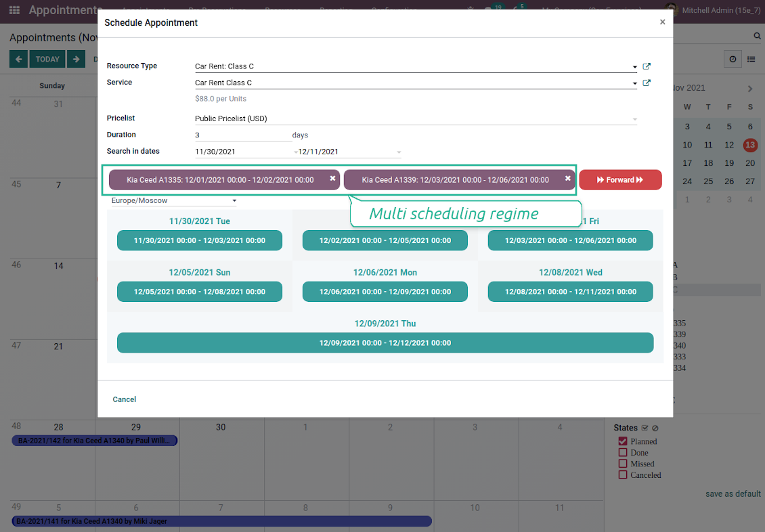Switch to list view icon

pos(751,60)
